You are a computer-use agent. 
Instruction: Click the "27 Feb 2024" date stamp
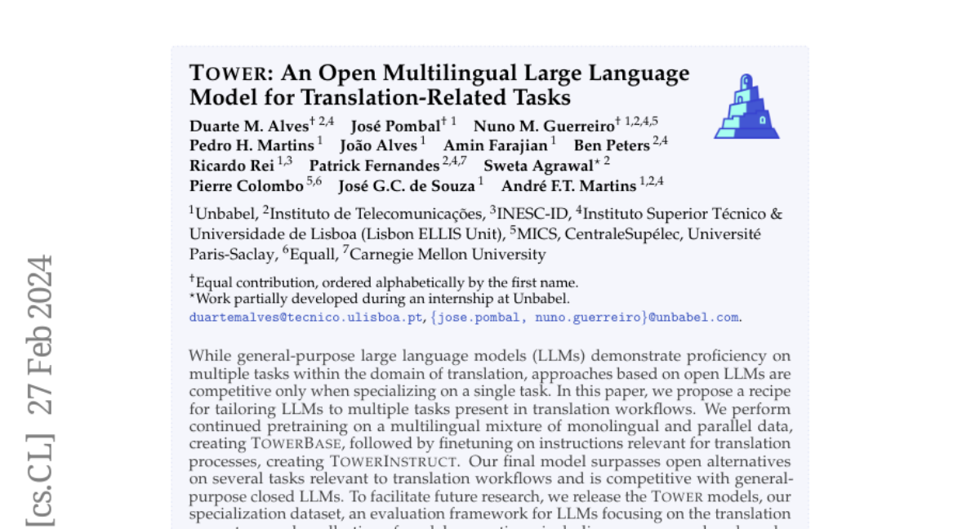tap(40, 336)
